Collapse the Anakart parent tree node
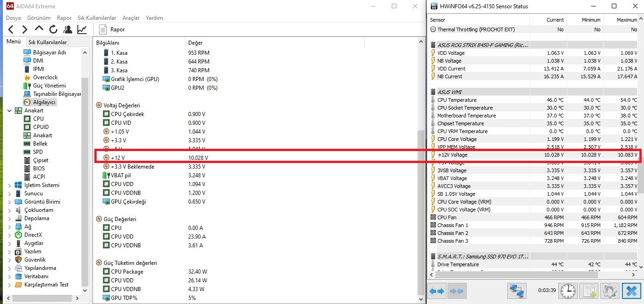The height and width of the screenshot is (304, 644). point(10,111)
